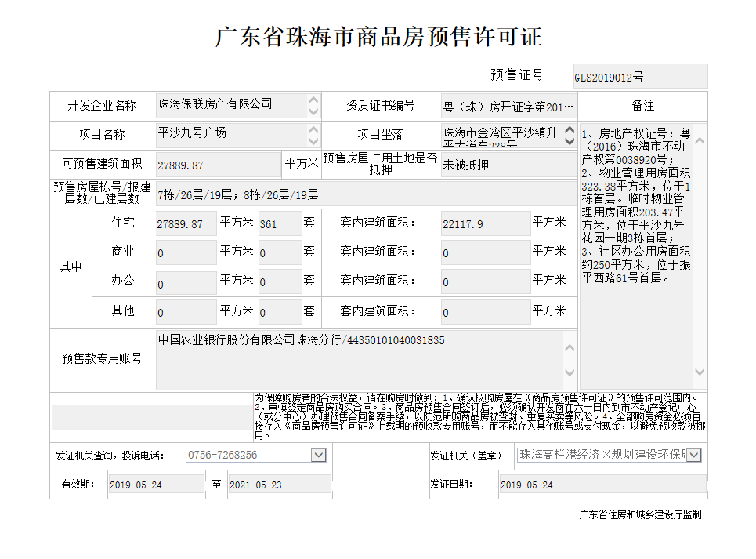Screen dimensions: 756x559
Task: Click scroll-up arrow in developer company name box
Action: coord(313,100)
